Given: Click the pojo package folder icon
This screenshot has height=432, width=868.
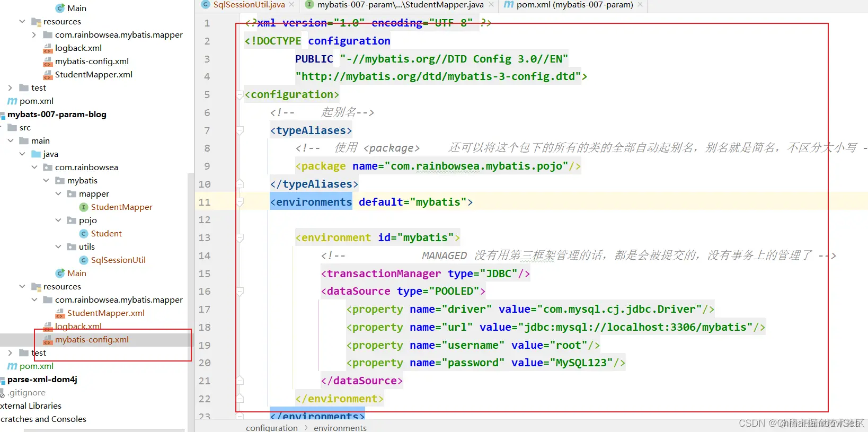Looking at the screenshot, I should pyautogui.click(x=72, y=220).
